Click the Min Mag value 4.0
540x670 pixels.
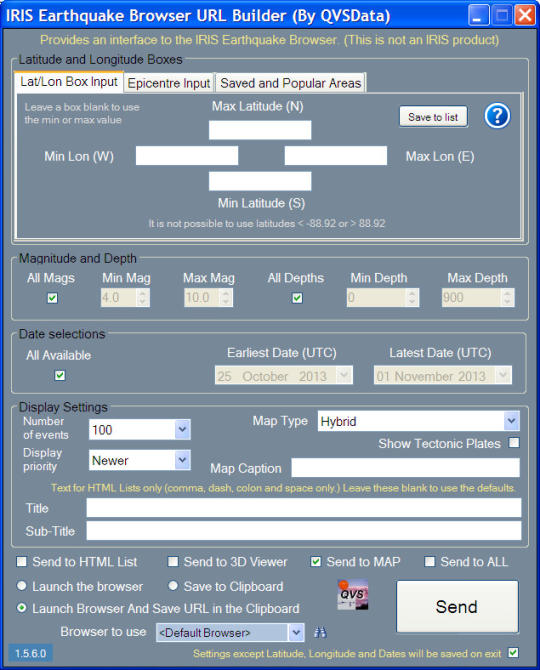pos(110,297)
